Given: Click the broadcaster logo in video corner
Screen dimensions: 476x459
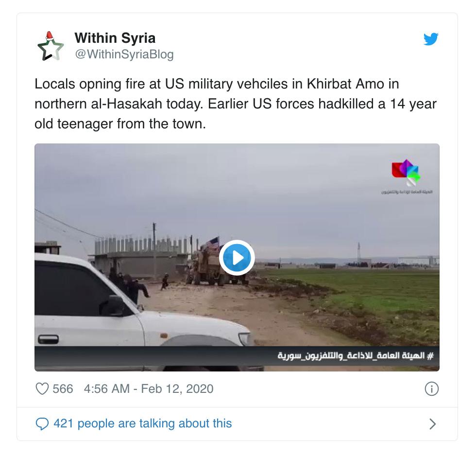Looking at the screenshot, I should click(406, 172).
